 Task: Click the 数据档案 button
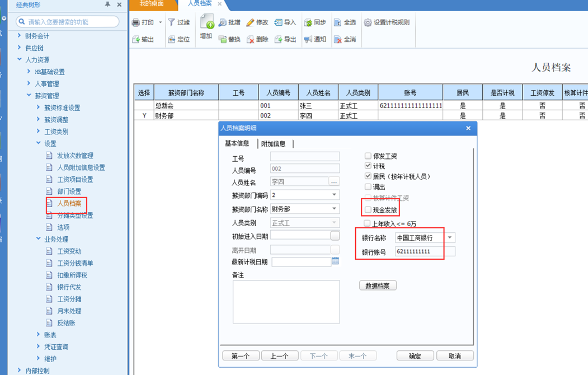(378, 285)
